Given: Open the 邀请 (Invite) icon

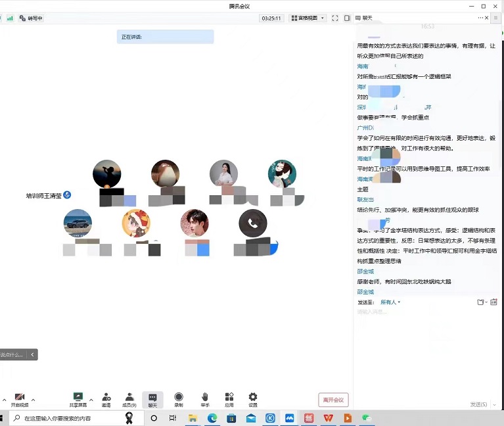Looking at the screenshot, I should click(106, 399).
